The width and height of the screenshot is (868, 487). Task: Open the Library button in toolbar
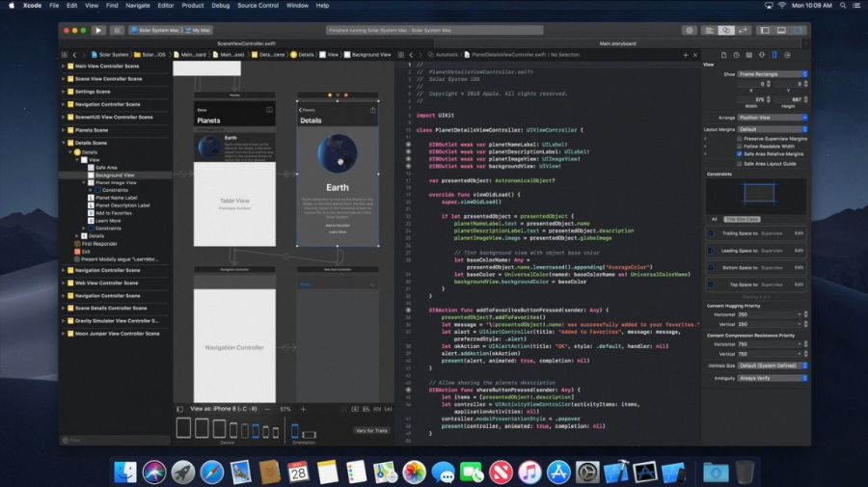tap(690, 31)
